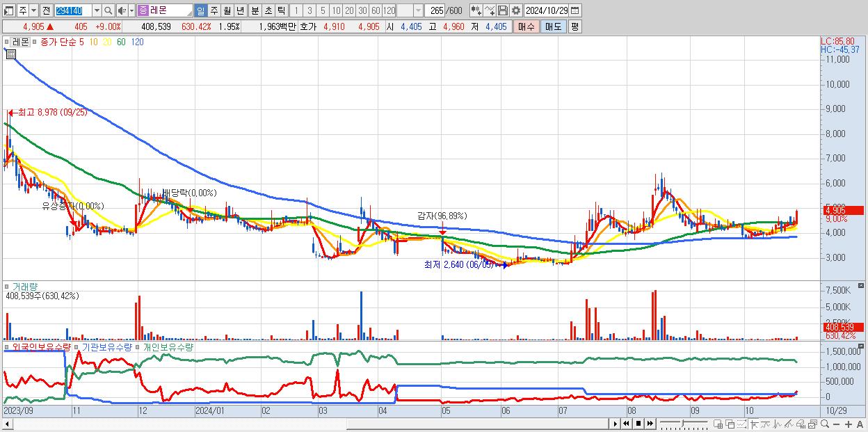Choose the 20 interval button
Screen dimensions: 868x432
(349, 10)
